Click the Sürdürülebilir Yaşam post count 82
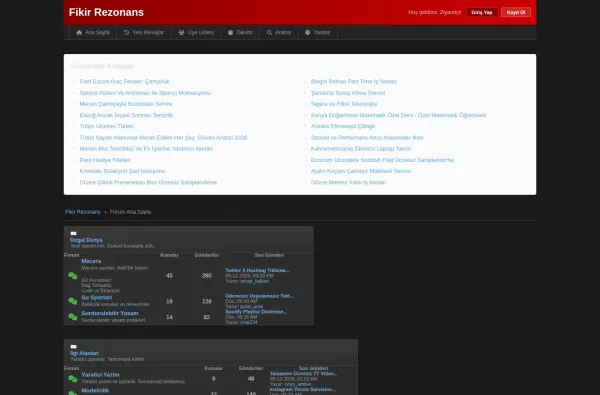Image resolution: width=600 pixels, height=395 pixels. tap(207, 317)
